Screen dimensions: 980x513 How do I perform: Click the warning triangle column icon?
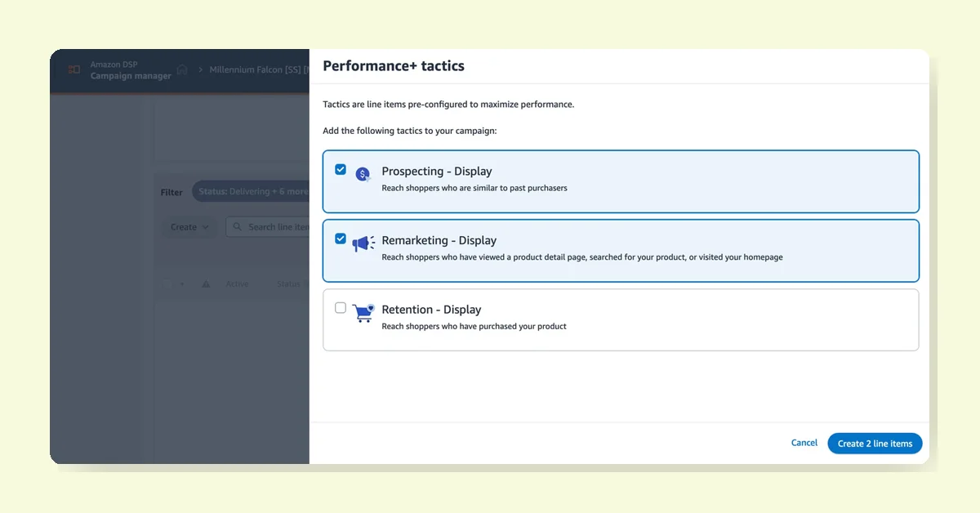pyautogui.click(x=206, y=284)
